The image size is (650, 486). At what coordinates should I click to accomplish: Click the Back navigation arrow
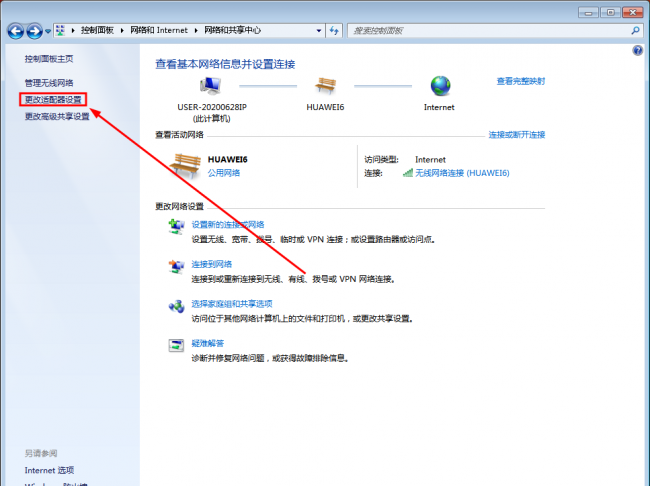tap(16, 31)
